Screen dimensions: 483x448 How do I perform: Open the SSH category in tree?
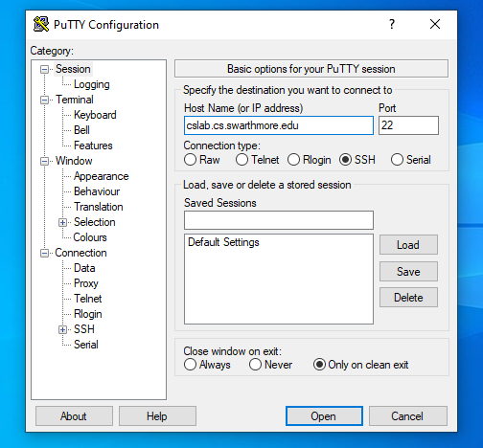[84, 329]
